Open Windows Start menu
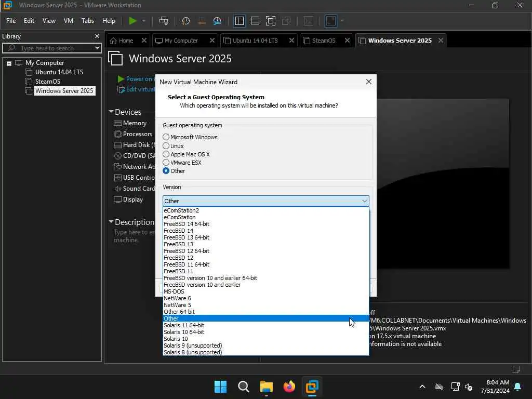The height and width of the screenshot is (399, 532). point(220,387)
